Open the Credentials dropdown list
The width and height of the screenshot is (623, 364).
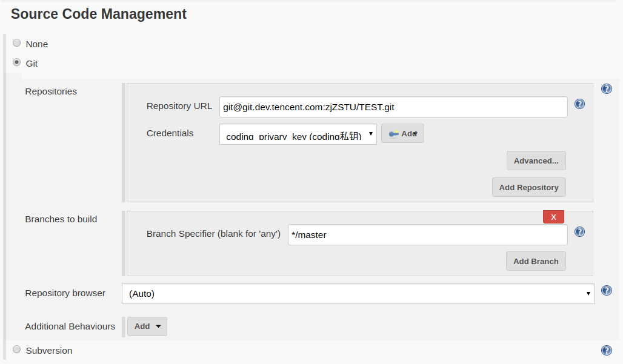click(298, 134)
